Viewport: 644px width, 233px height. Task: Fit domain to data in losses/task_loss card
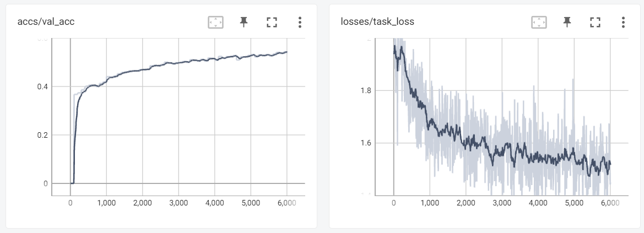coord(539,22)
